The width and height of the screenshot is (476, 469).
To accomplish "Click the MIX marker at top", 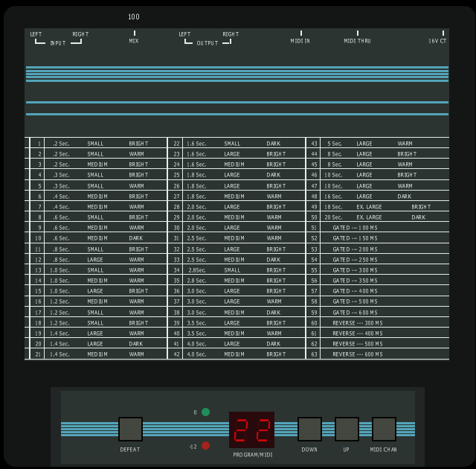I will (x=135, y=33).
